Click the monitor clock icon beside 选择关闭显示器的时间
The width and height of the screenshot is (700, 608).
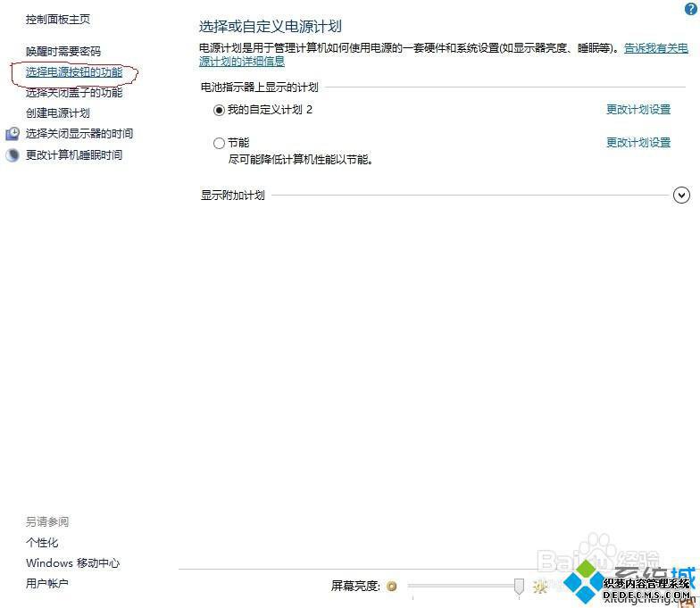click(12, 134)
